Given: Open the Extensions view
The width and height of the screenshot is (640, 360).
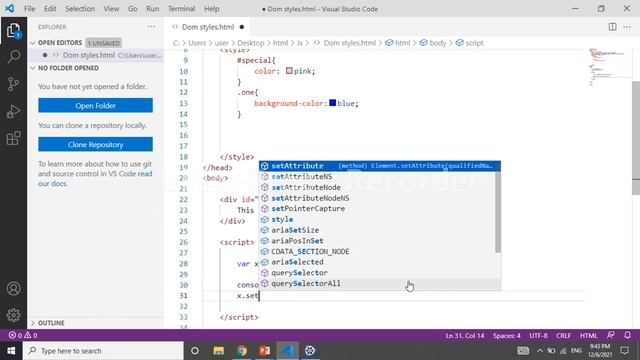Looking at the screenshot, I should coord(13,138).
